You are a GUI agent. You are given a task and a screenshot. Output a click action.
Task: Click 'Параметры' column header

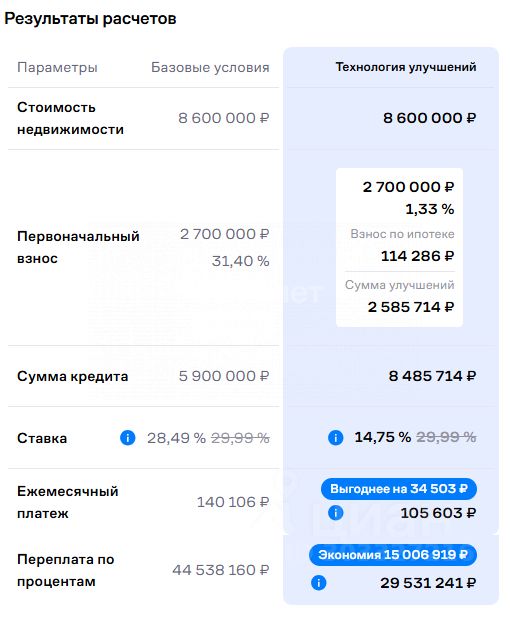click(57, 67)
